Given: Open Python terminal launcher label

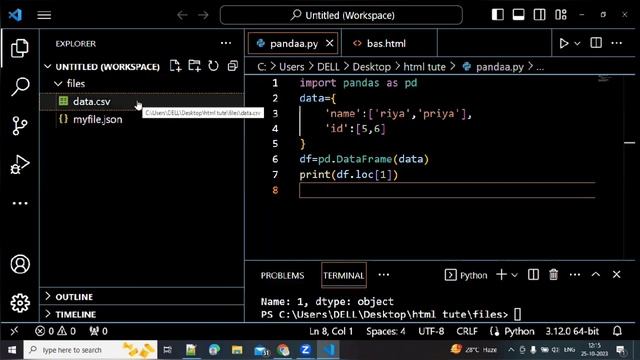Looking at the screenshot, I should [466, 275].
